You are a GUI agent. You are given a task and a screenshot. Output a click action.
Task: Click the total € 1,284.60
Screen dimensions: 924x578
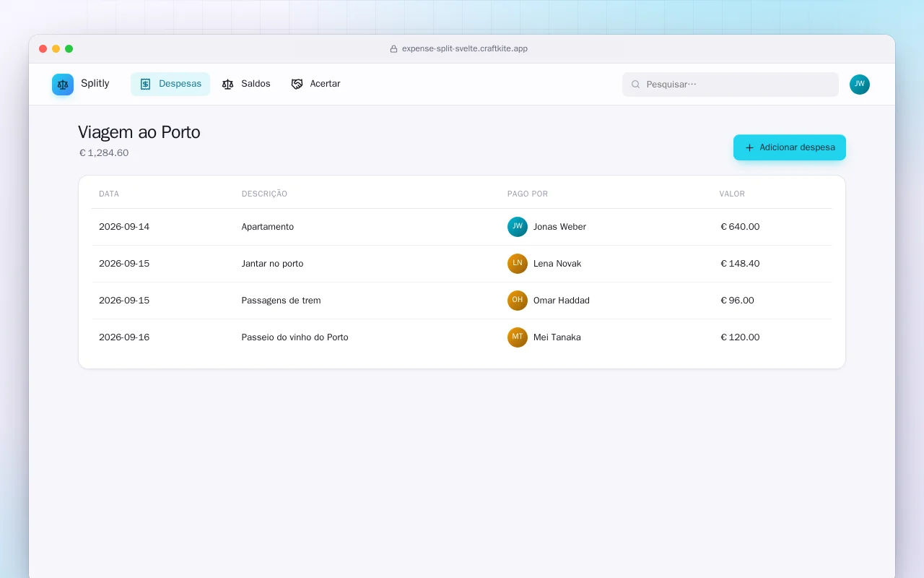click(104, 153)
